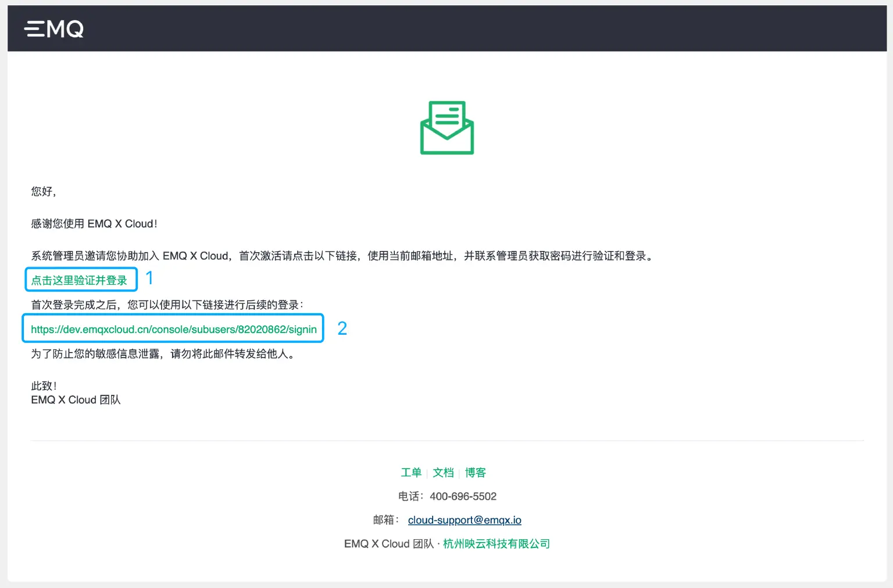Open the dev.emqxcloud.cn subusers signin link

tap(173, 329)
